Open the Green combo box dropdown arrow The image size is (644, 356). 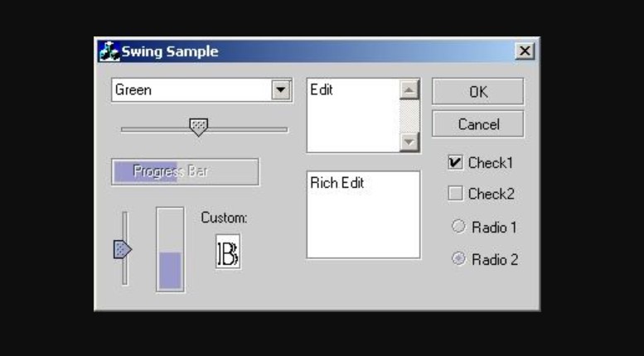pyautogui.click(x=281, y=89)
